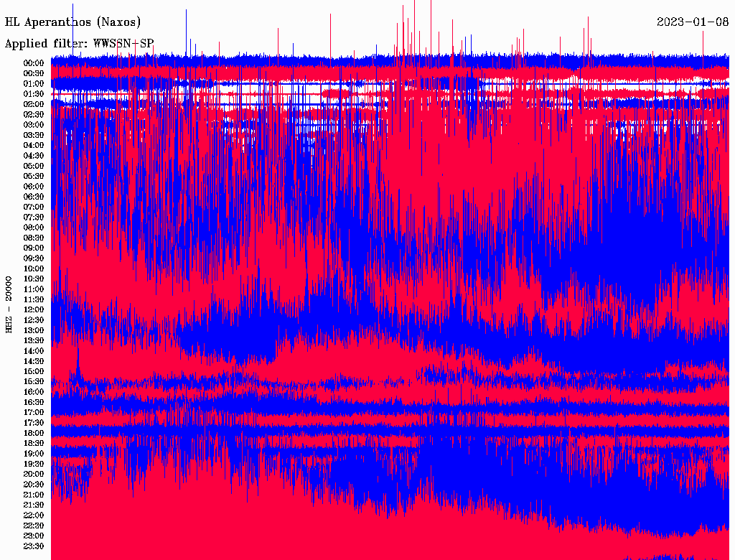The height and width of the screenshot is (560, 735).
Task: Select the 08:00 time label
Action: click(x=34, y=228)
